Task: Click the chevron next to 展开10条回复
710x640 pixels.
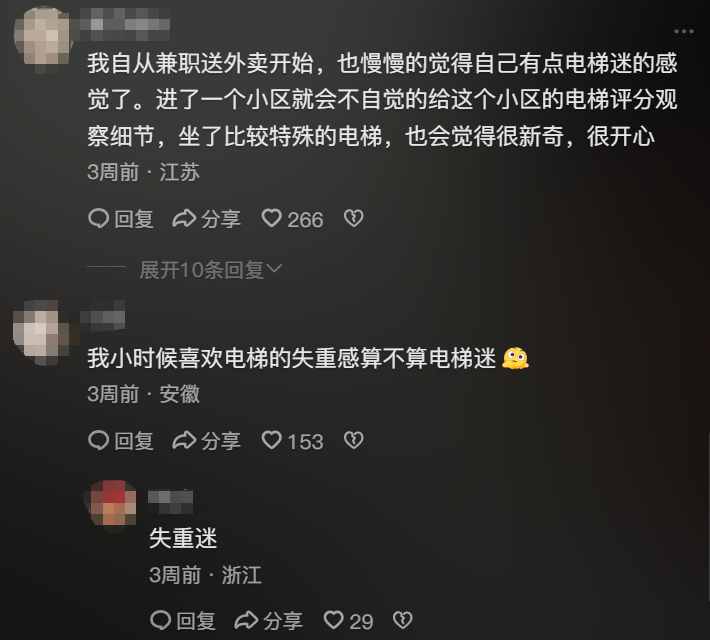Action: coord(274,269)
